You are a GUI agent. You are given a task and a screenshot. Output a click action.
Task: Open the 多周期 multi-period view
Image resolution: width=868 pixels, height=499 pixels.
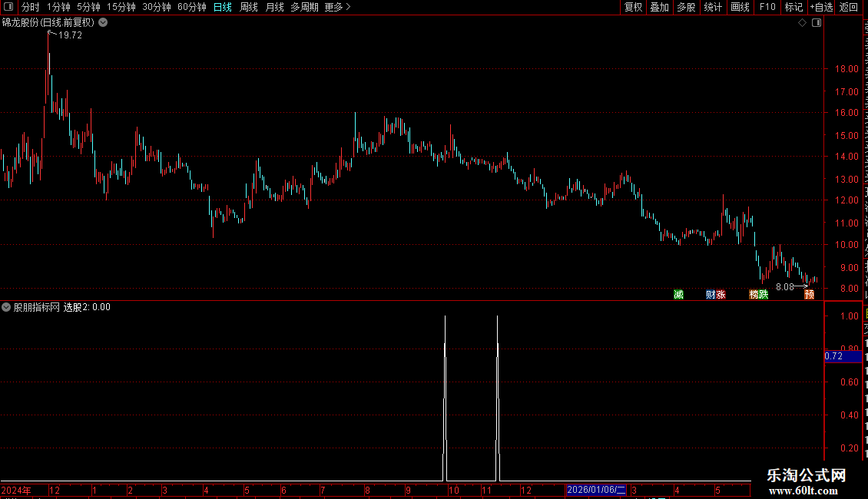coord(304,7)
